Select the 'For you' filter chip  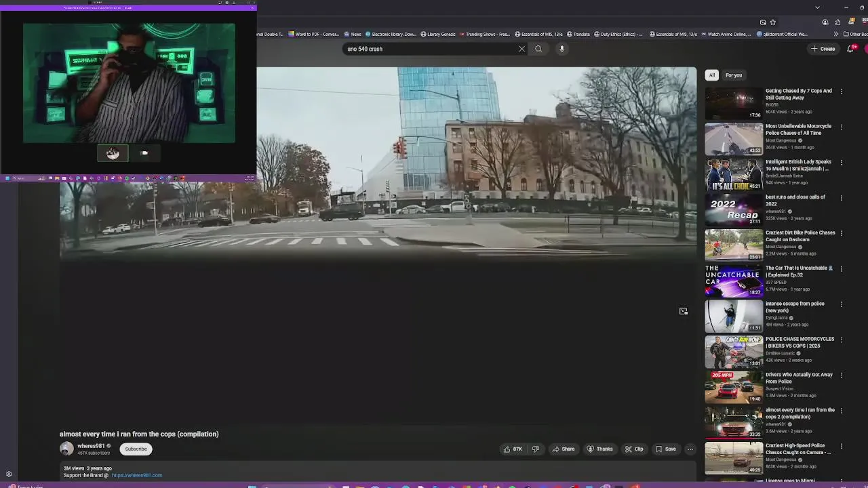(734, 75)
